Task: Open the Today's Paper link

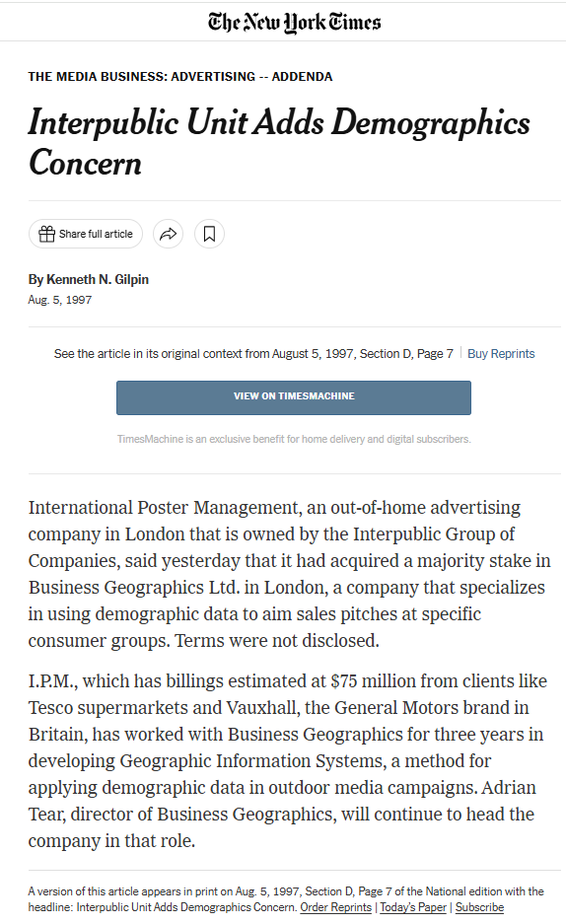Action: tap(413, 907)
